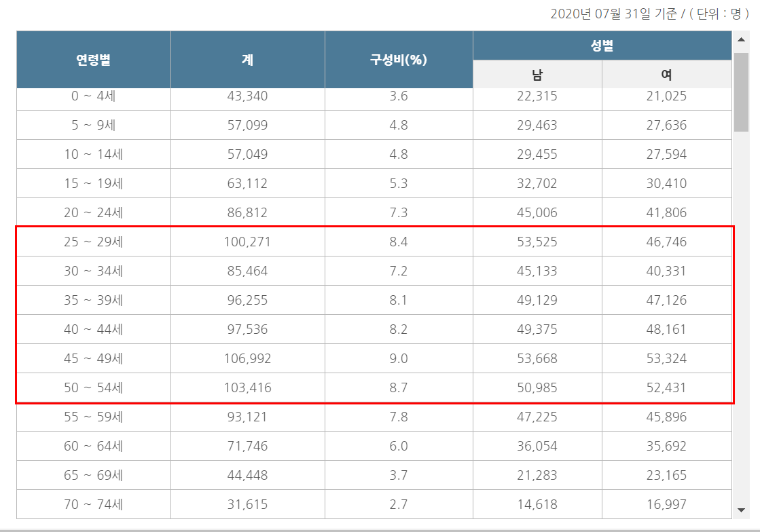This screenshot has height=532, width=760.
Task: Click the 구성비(%) column header
Action: pyautogui.click(x=399, y=60)
